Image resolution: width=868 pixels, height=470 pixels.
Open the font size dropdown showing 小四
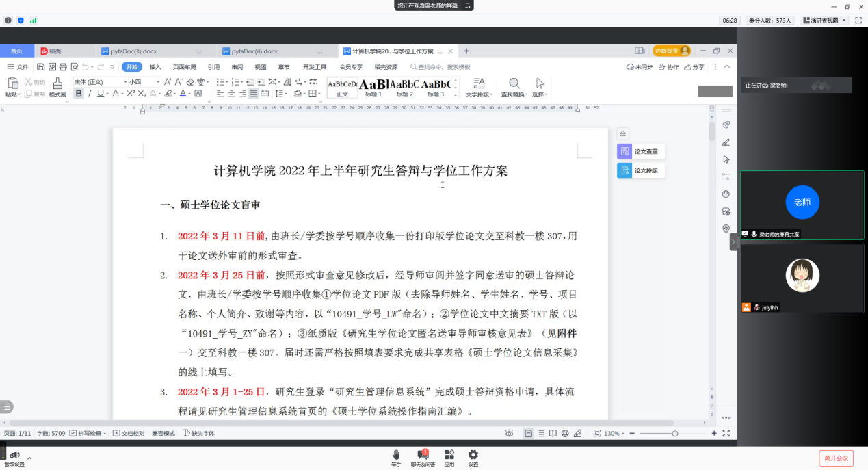143,82
